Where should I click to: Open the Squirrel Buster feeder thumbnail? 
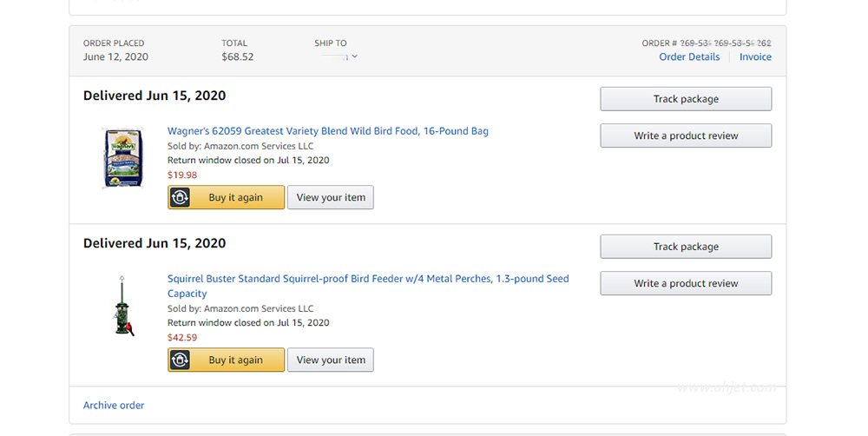[123, 306]
